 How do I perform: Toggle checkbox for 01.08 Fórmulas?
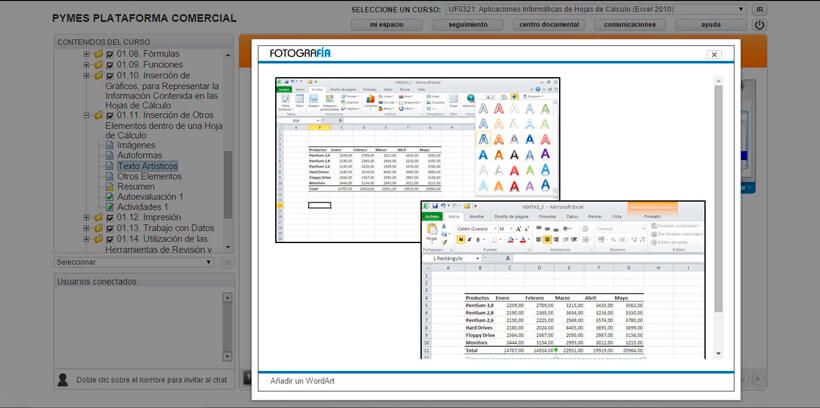click(x=110, y=54)
